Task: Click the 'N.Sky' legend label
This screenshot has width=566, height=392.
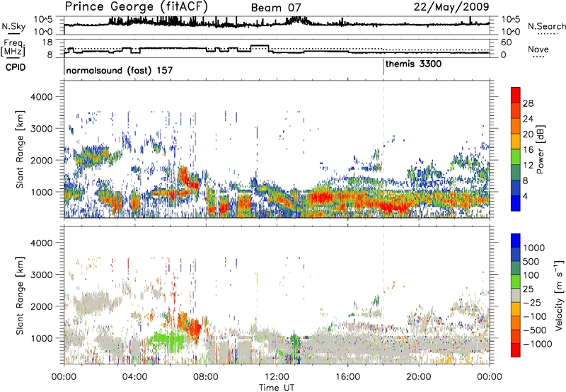Action: point(13,26)
